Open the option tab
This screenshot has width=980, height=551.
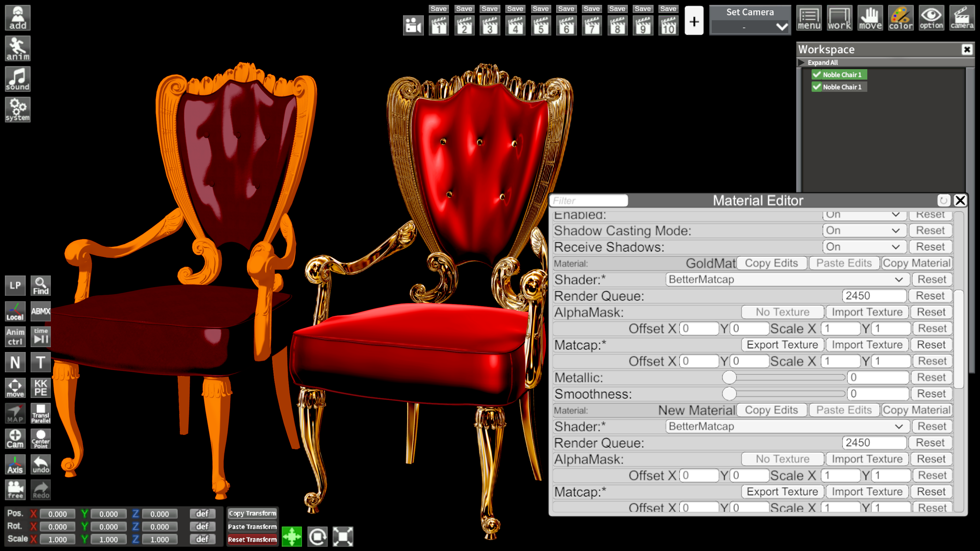[931, 17]
